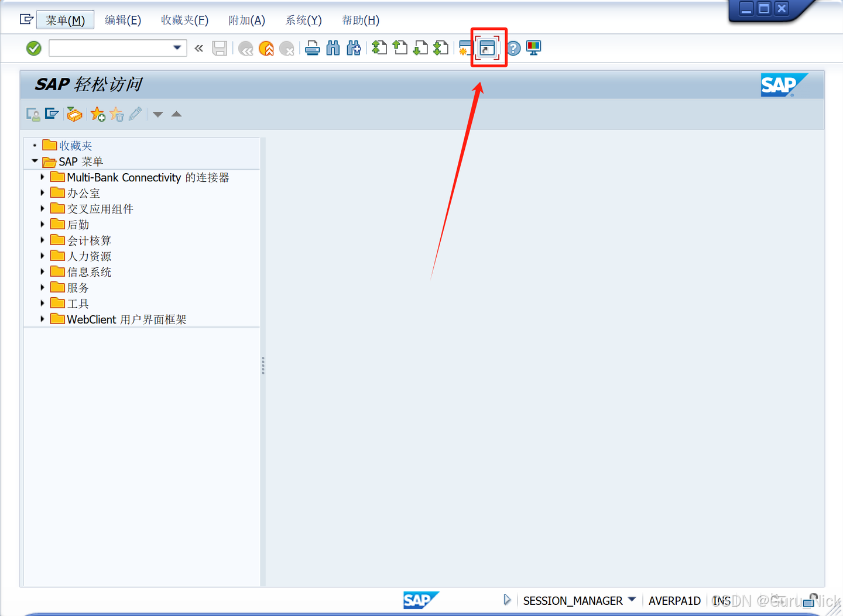843x616 pixels.
Task: Add selected node to favorites
Action: pyautogui.click(x=97, y=113)
